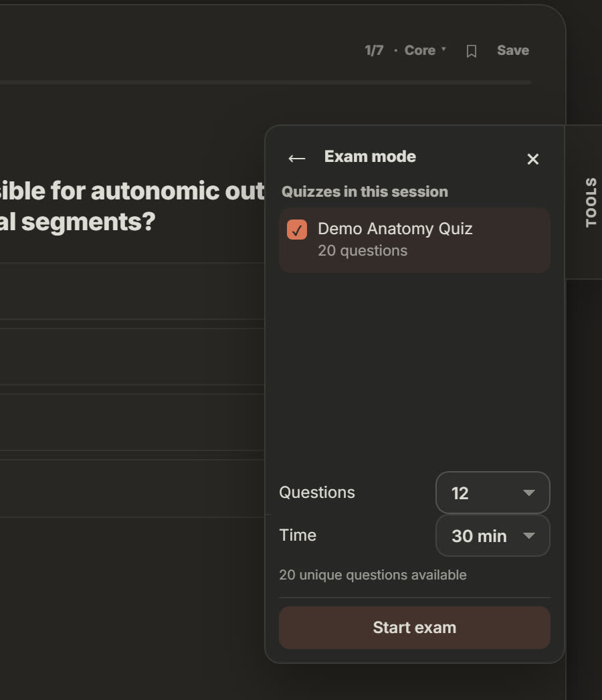Close the Exam mode panel

click(x=533, y=159)
